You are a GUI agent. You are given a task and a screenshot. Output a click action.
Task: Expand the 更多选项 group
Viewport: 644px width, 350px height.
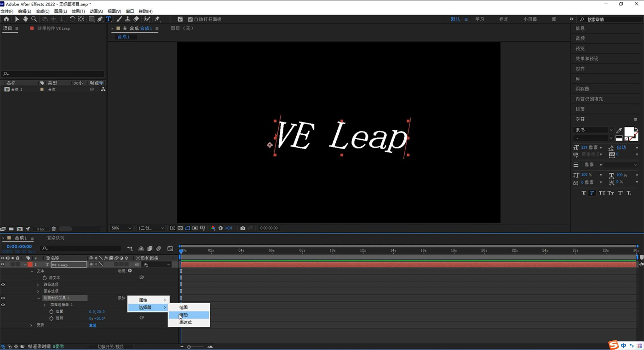point(38,291)
